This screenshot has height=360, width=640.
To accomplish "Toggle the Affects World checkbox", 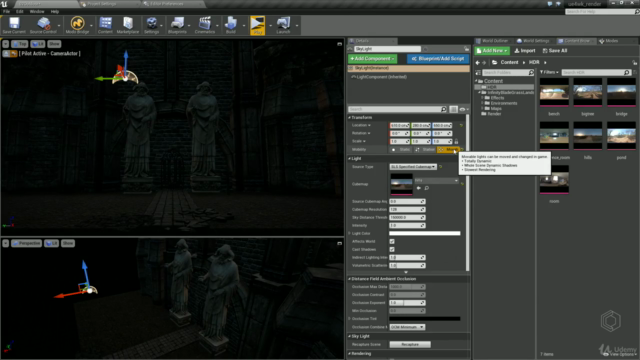I will tap(392, 242).
